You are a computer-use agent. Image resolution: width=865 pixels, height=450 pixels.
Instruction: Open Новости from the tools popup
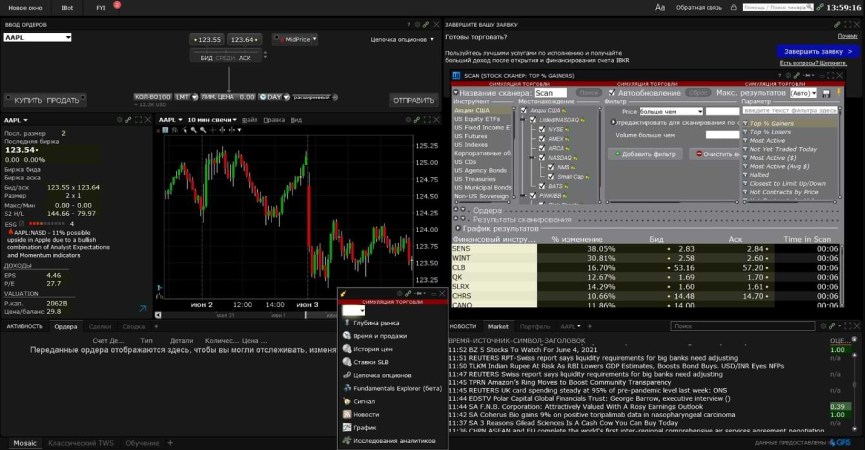click(366, 415)
